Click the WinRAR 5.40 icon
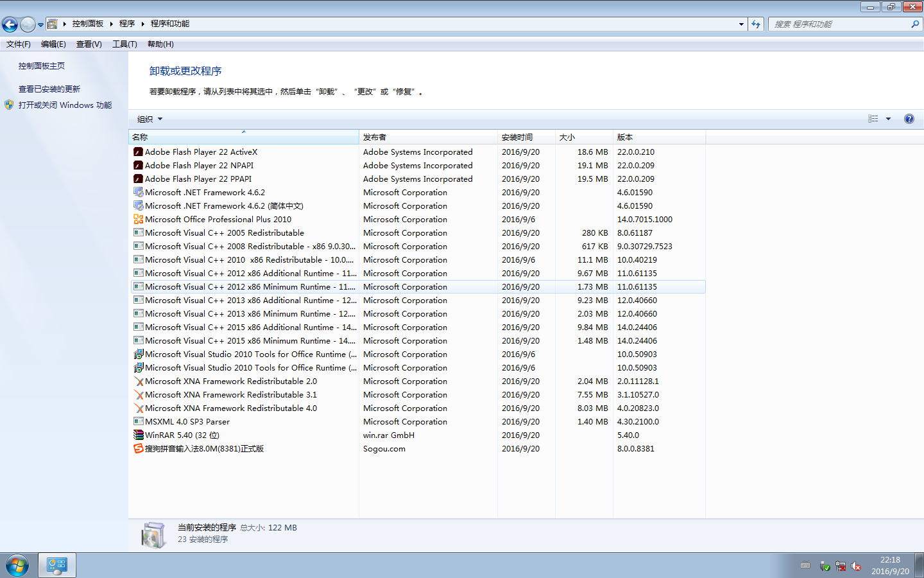Image resolution: width=924 pixels, height=578 pixels. [x=138, y=435]
